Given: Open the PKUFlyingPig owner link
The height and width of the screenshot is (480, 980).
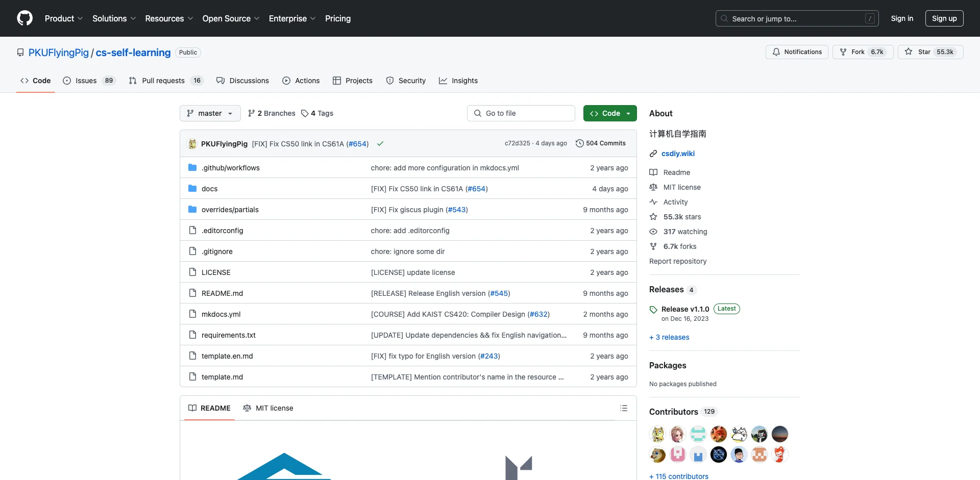Looking at the screenshot, I should [x=59, y=53].
